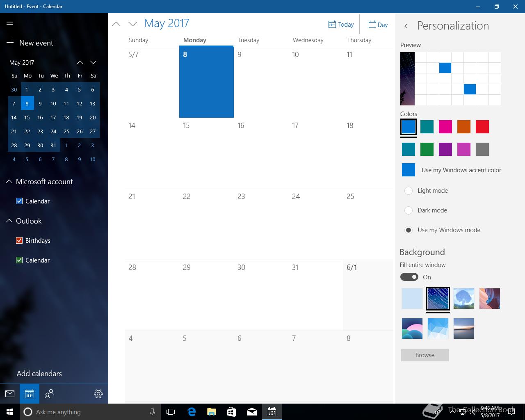Collapse the Outlook calendars section
This screenshot has width=525, height=420.
[24, 221]
